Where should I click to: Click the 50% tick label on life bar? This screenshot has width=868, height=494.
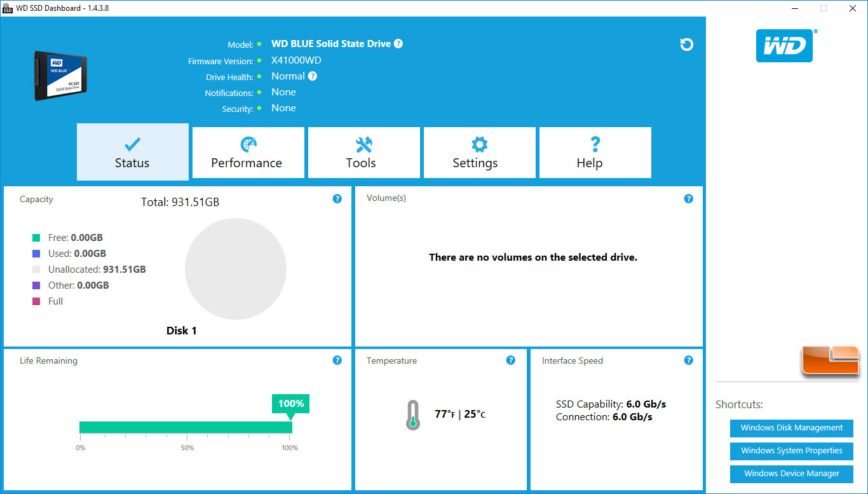(x=187, y=448)
